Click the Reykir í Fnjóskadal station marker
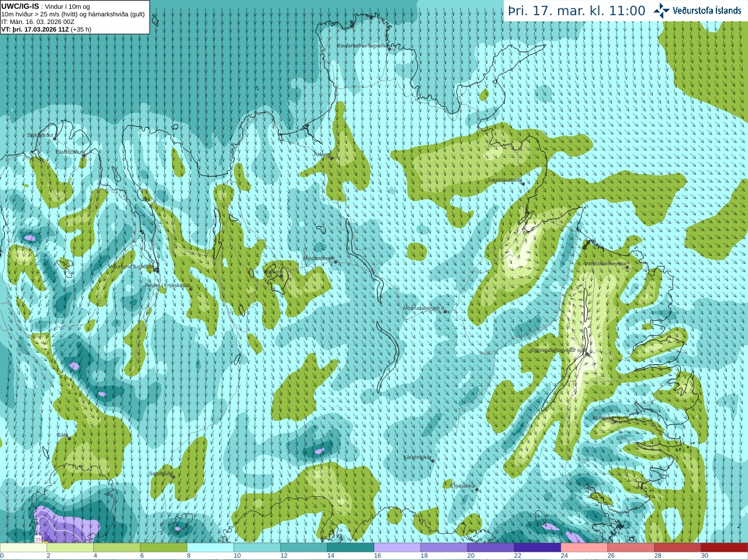 pos(191,289)
